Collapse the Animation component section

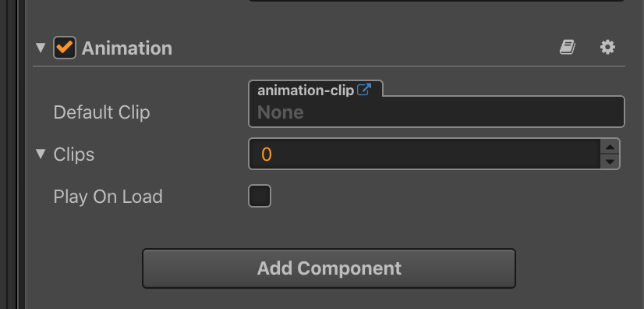coord(41,48)
